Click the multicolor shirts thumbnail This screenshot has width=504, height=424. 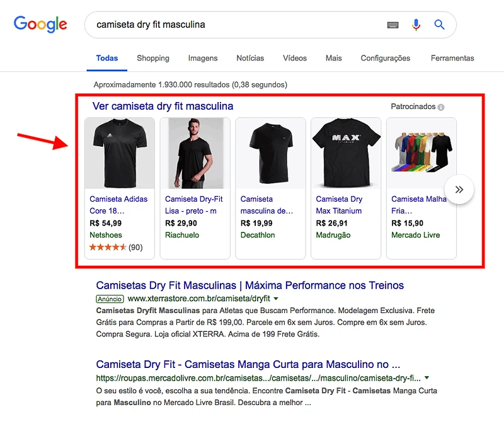[x=421, y=153]
